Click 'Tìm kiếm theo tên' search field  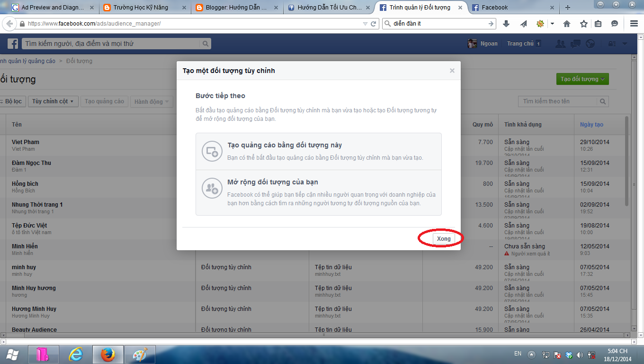(x=558, y=101)
